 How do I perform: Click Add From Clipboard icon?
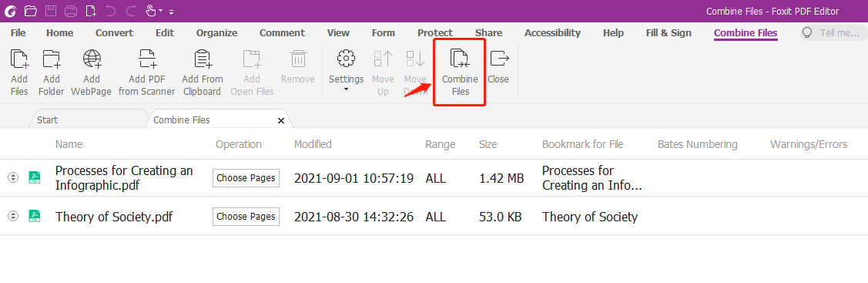[203, 58]
